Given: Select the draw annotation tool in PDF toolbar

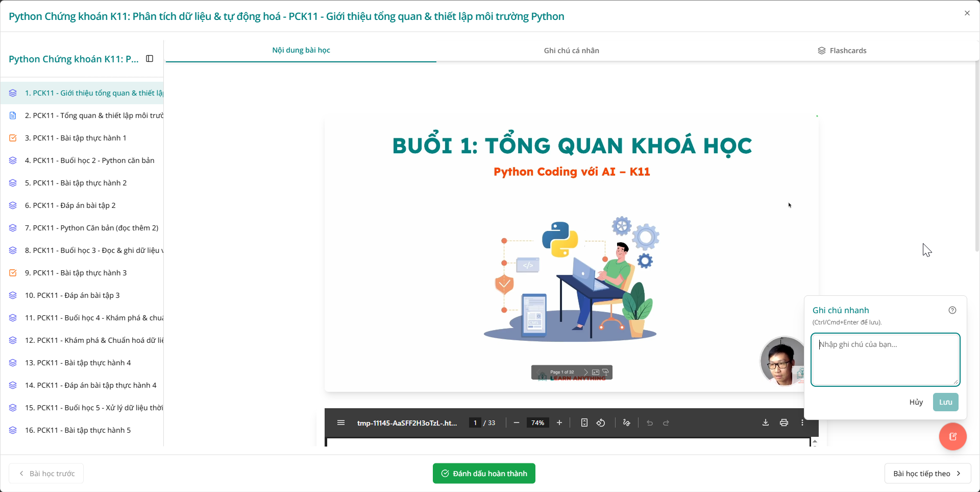Looking at the screenshot, I should click(x=626, y=423).
